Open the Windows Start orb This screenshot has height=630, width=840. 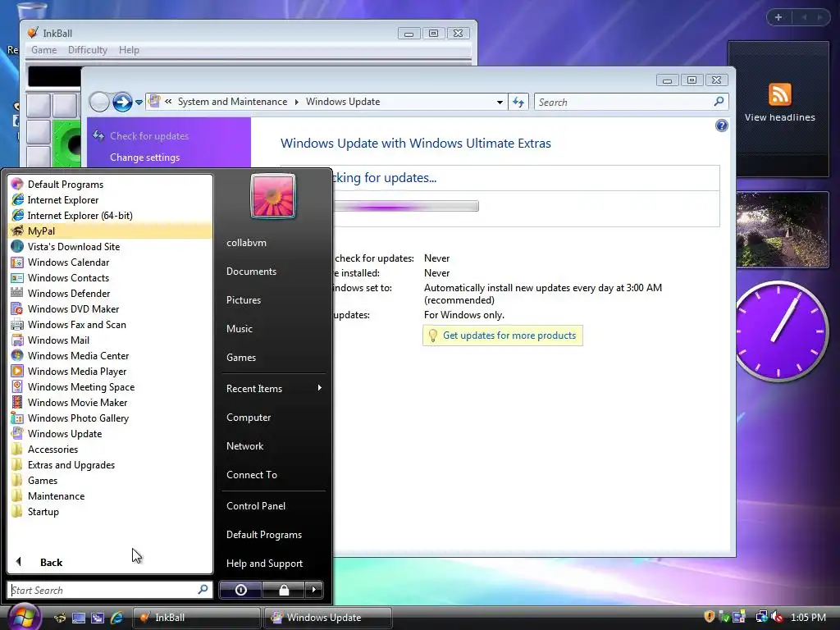pyautogui.click(x=23, y=616)
